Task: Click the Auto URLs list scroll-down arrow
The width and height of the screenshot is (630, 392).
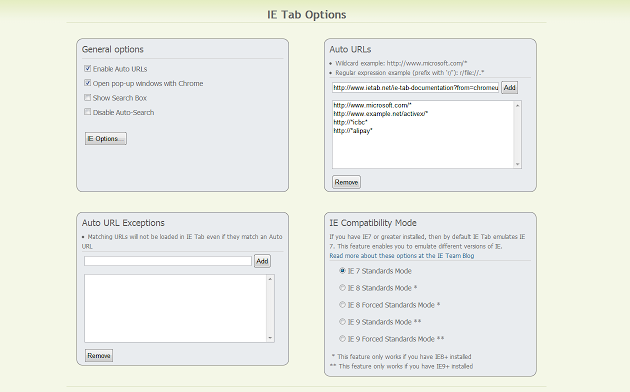Action: tap(518, 164)
